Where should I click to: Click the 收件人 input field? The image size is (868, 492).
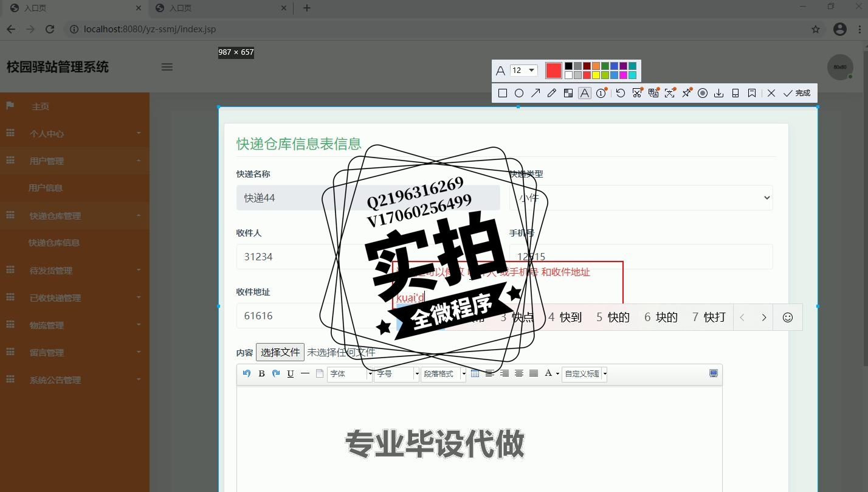pyautogui.click(x=368, y=257)
